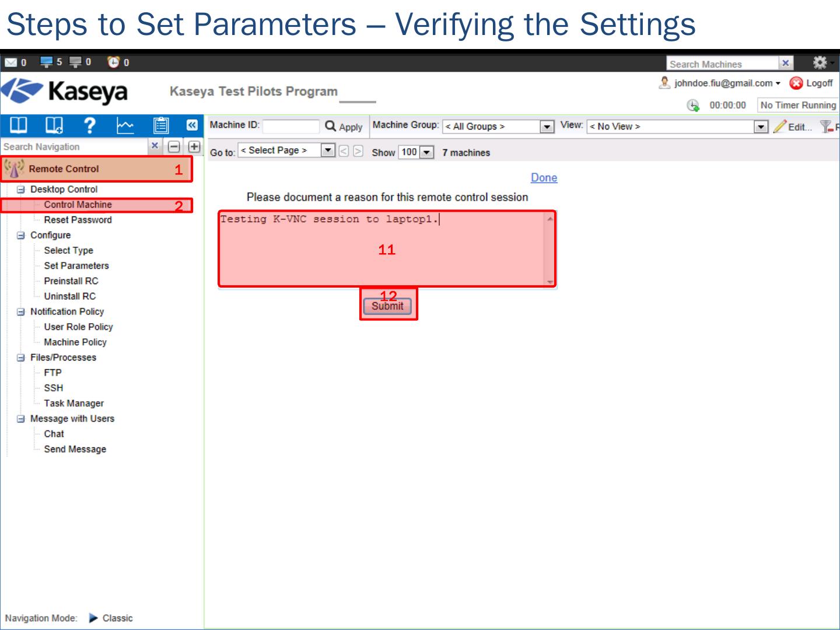Screen dimensions: 840x630
Task: Collapse the Files/Processes tree group
Action: point(21,358)
